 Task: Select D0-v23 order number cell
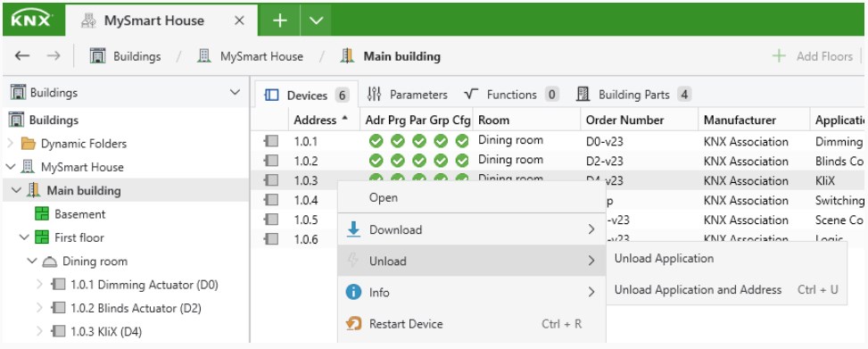coord(605,141)
